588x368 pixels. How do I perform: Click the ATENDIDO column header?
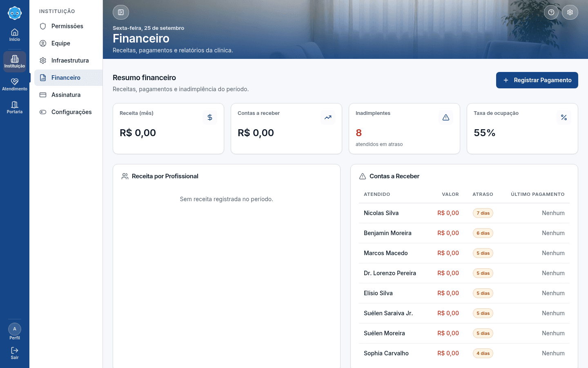(x=377, y=194)
